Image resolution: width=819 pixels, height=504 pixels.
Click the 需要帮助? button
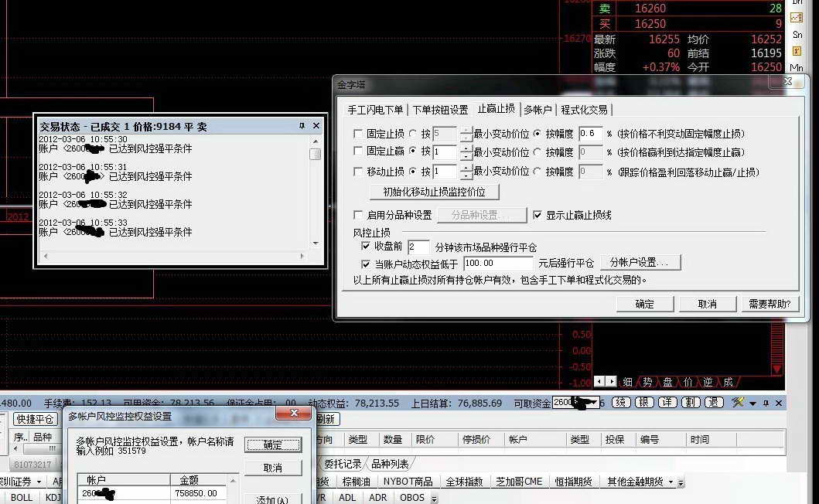770,304
